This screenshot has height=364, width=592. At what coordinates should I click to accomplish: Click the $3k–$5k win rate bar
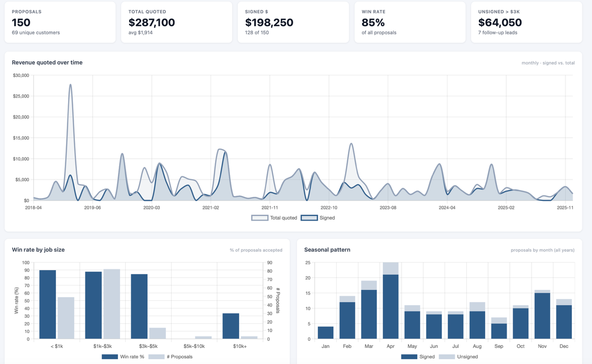(139, 307)
